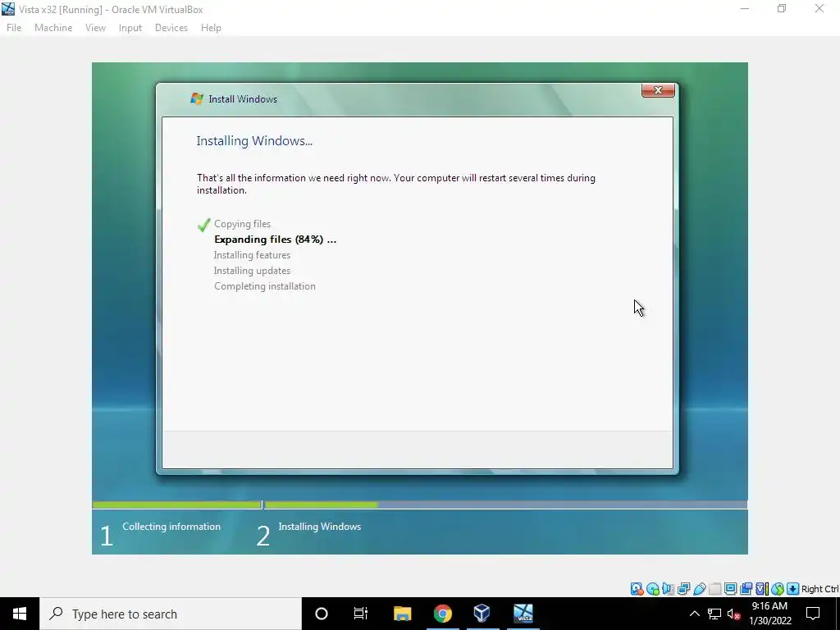
Task: Open the notification center icon
Action: tap(813, 614)
